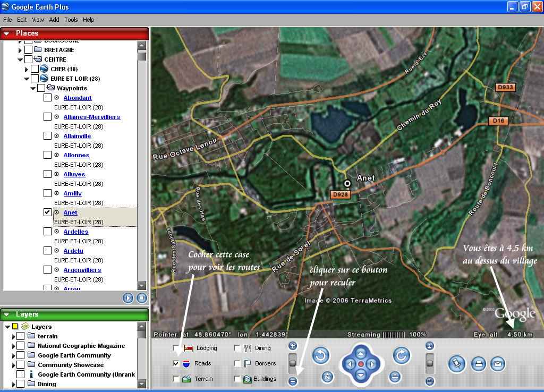
Task: Uncheck the Anet waypoint checkbox
Action: (47, 212)
